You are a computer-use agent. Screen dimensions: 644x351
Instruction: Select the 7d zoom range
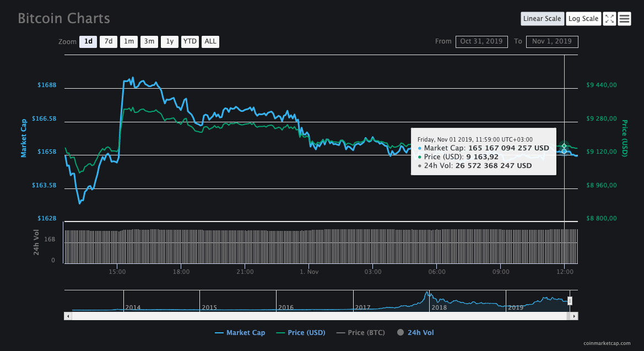click(109, 41)
